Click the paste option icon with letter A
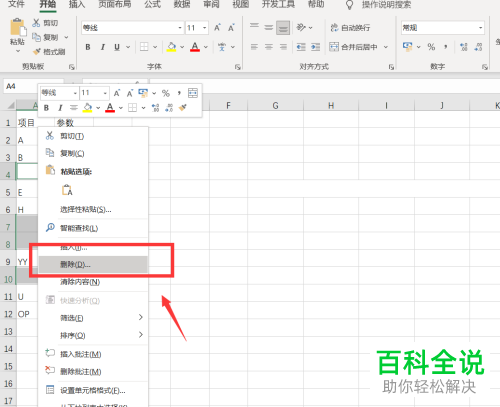Viewport: 500px width, 407px height. point(67,190)
